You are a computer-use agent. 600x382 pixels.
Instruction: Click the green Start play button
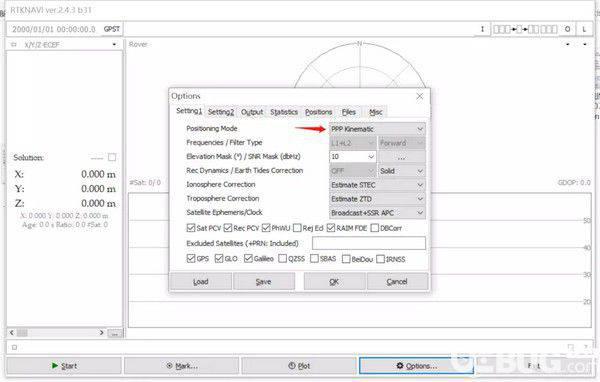point(64,366)
